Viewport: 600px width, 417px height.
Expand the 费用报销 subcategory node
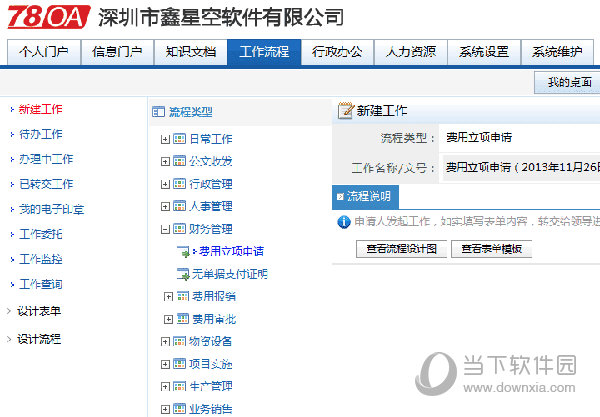tap(168, 296)
